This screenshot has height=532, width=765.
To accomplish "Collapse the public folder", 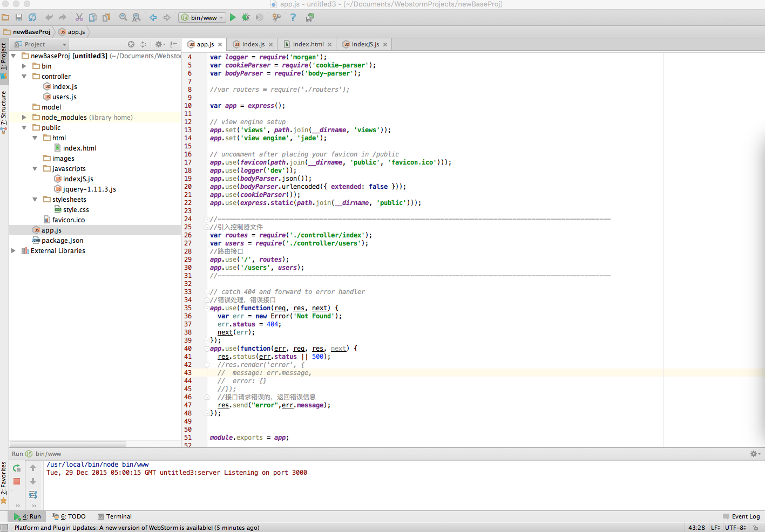I will point(24,127).
